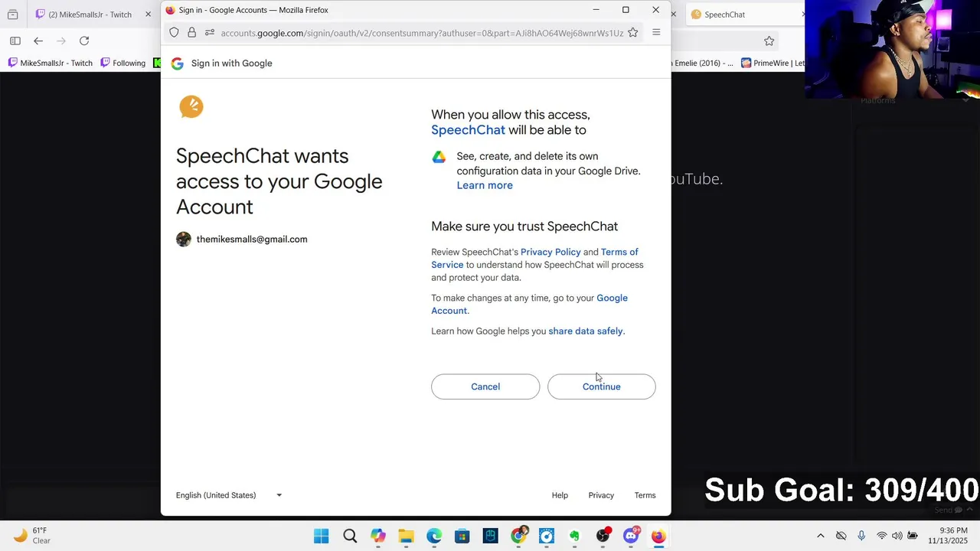Open the PrimeWire bookmark
980x551 pixels.
(x=773, y=63)
